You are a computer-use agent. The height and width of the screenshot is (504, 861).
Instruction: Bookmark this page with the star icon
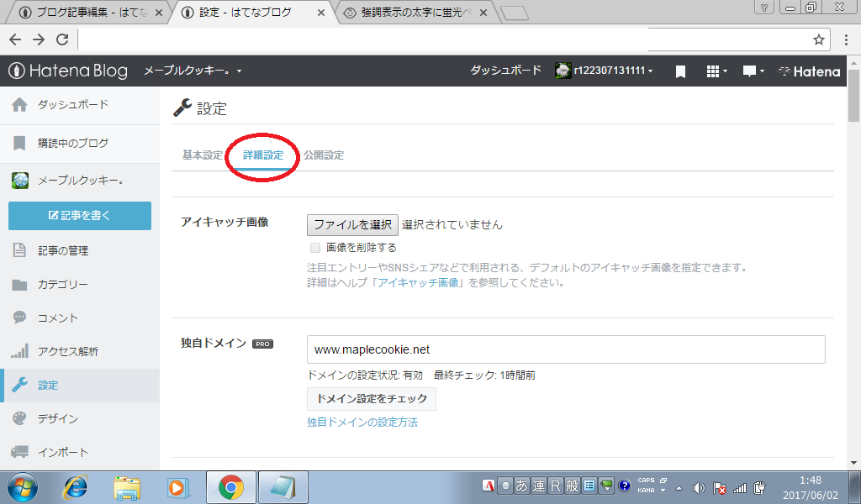[x=819, y=39]
